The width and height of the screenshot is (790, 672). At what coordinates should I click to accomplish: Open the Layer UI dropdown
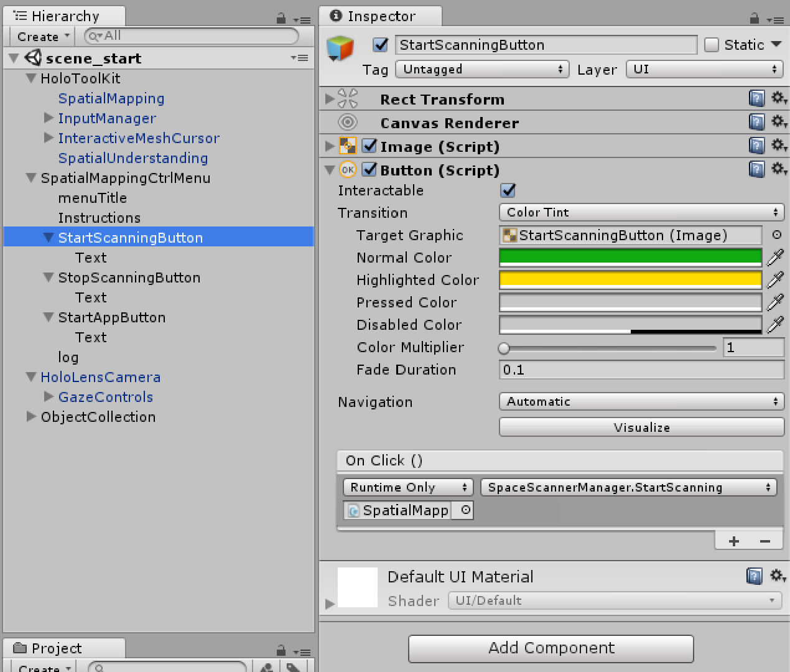[x=704, y=69]
